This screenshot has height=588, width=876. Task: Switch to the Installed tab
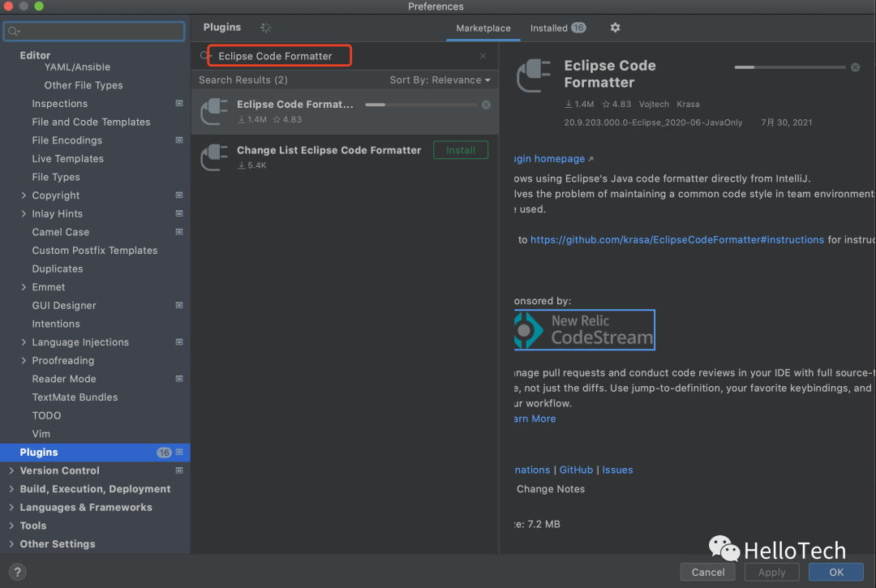click(557, 28)
